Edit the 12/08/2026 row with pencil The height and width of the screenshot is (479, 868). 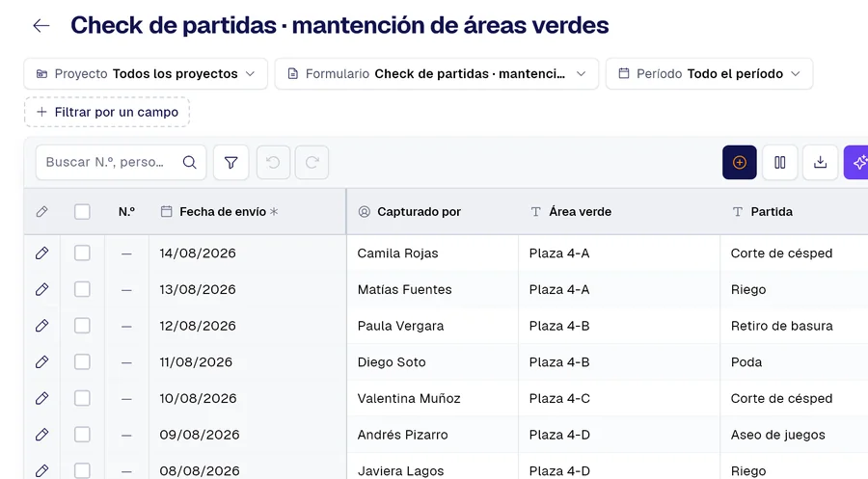pyautogui.click(x=41, y=326)
